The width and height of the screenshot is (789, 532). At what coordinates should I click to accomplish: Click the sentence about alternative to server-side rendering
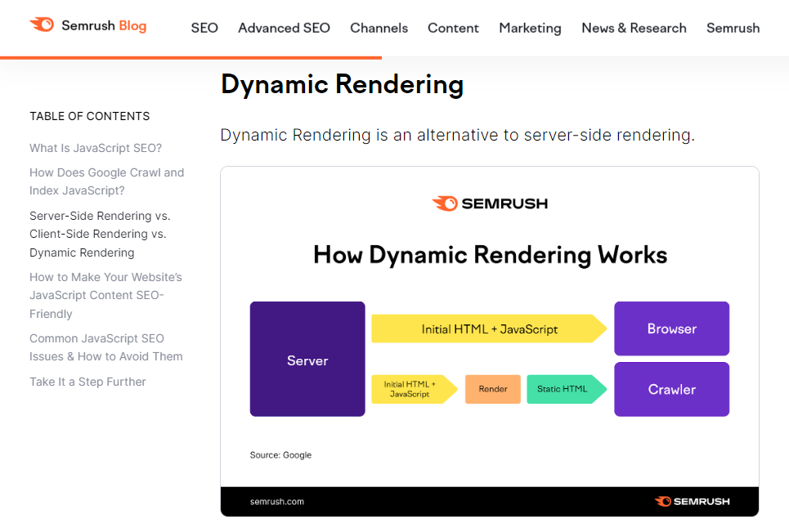(x=457, y=136)
